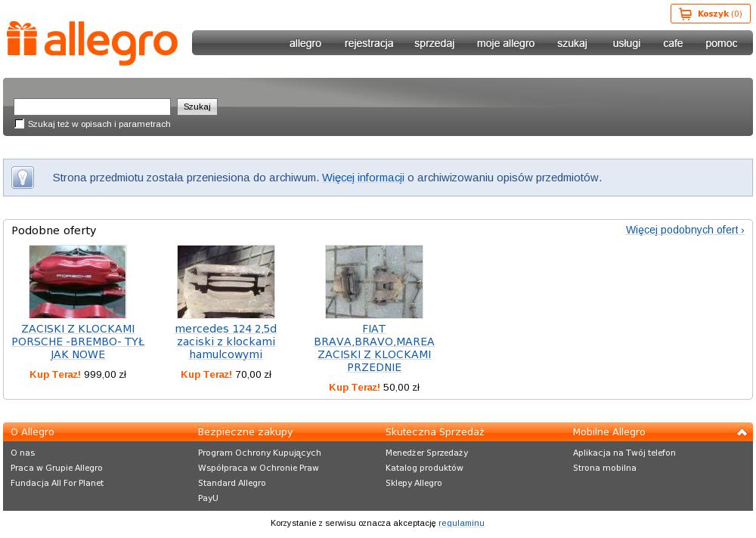Open Menedżer Sprzedaży link
This screenshot has height=538, width=756.
click(426, 453)
